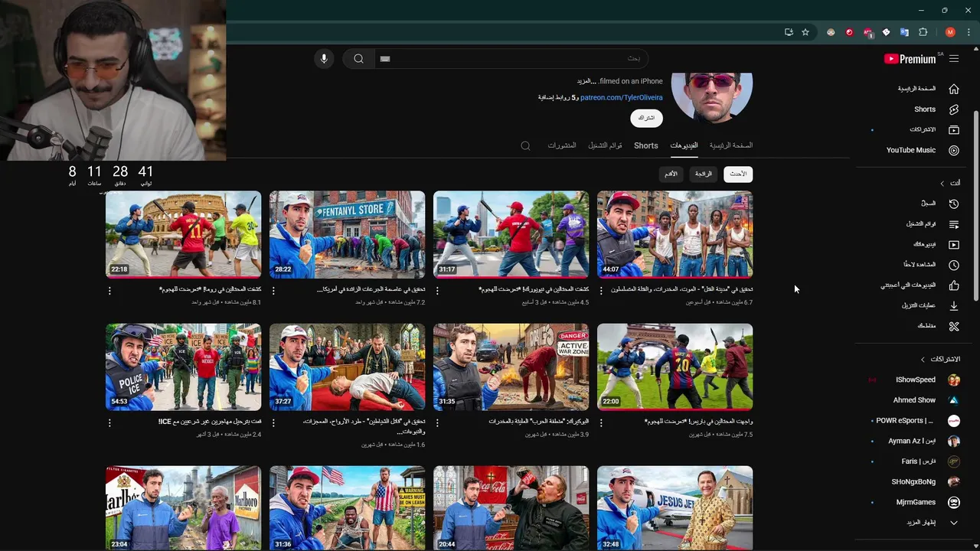This screenshot has width=980, height=551.
Task: Click the adblock extension icon with badge
Action: click(x=867, y=32)
